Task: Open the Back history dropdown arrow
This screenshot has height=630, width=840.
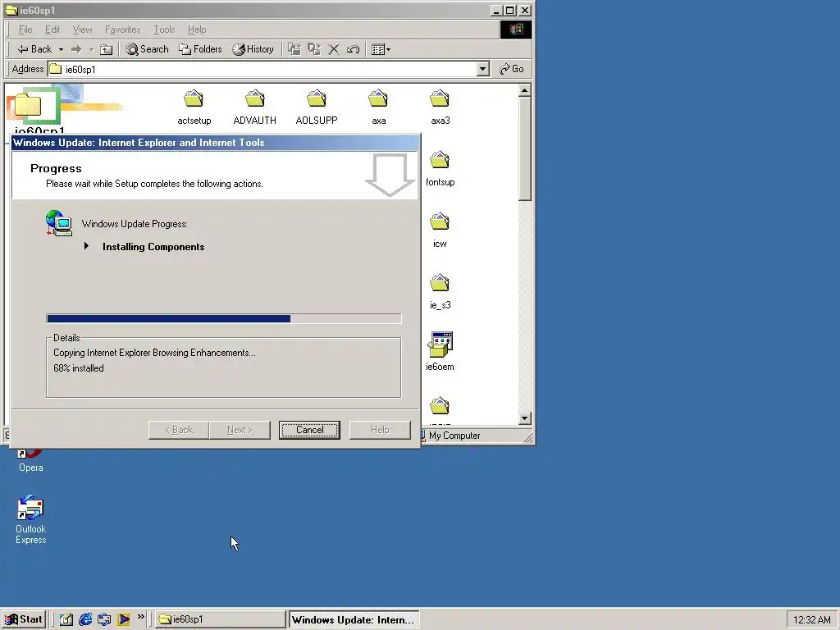Action: pyautogui.click(x=61, y=49)
